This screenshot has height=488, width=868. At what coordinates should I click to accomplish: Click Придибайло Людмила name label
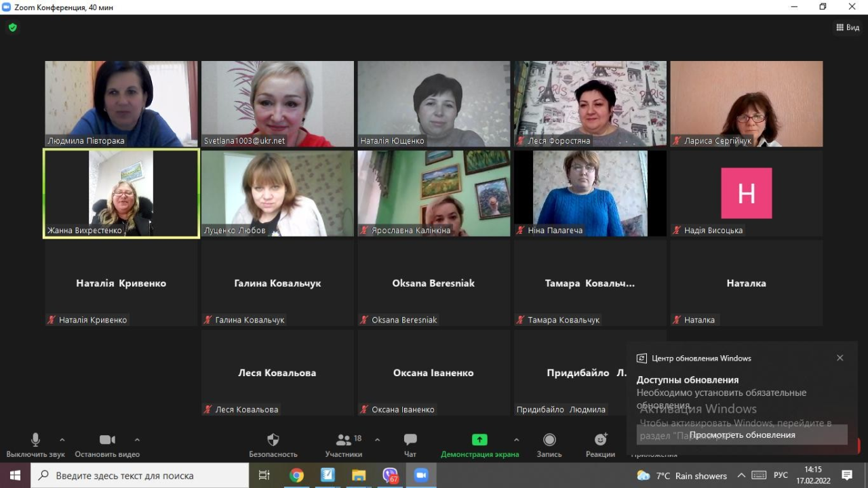tap(561, 409)
